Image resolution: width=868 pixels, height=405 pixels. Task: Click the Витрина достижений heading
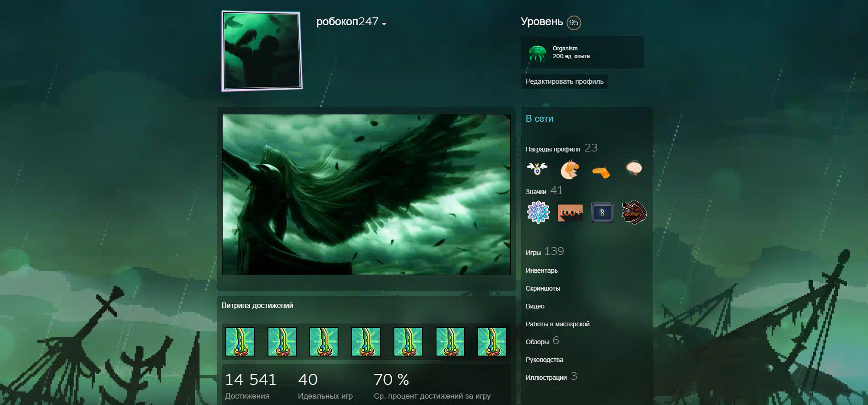coord(257,305)
